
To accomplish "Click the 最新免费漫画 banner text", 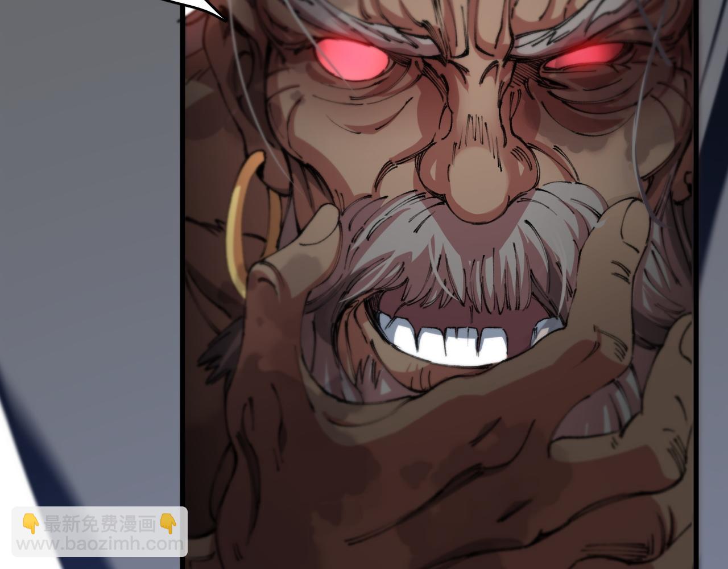I will (100, 523).
